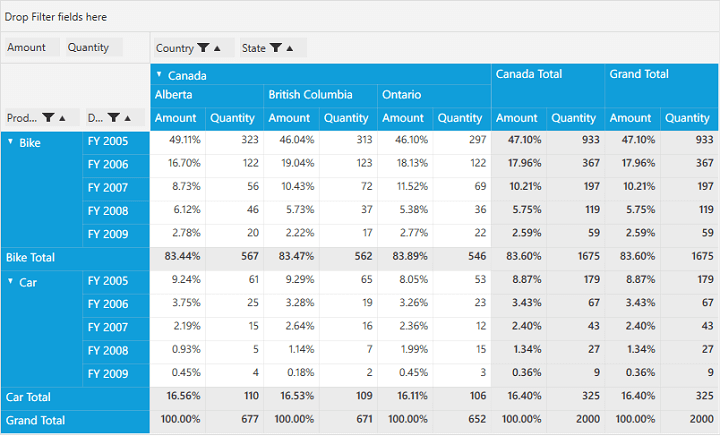The image size is (720, 436).
Task: Open the Country field filter icon
Action: (203, 48)
